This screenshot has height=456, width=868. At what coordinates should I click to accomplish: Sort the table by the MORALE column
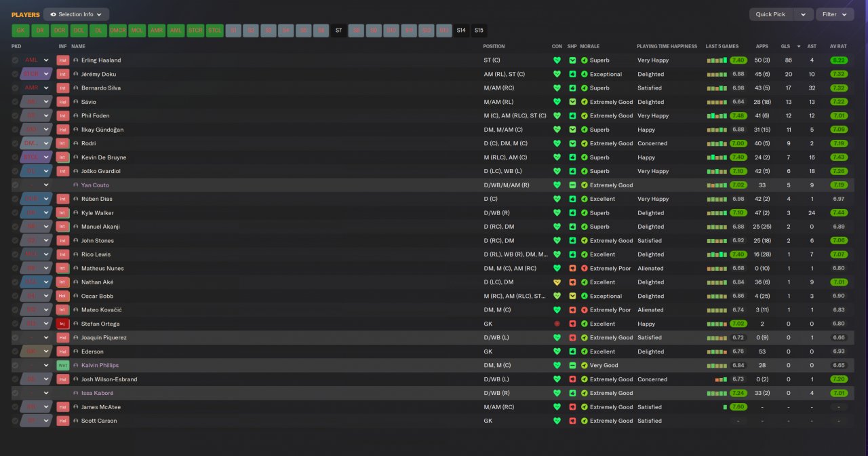click(589, 47)
